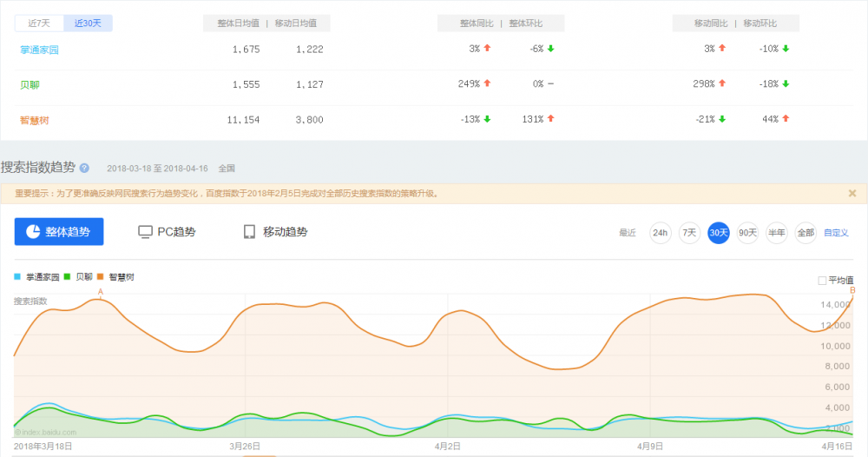868x457 pixels.
Task: Open the 掌通家园 keyword link
Action: pyautogui.click(x=39, y=50)
